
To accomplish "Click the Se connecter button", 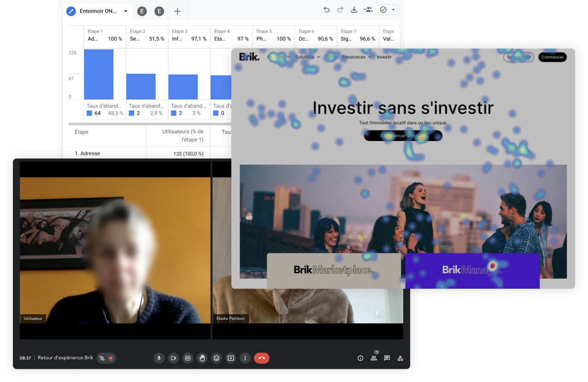I will coord(519,57).
